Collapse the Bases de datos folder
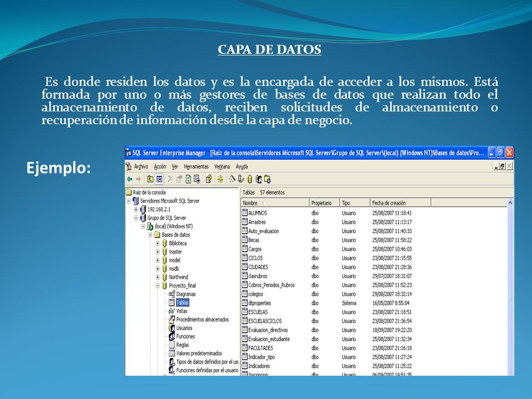Viewport: 532px width, 399px height. (150, 235)
